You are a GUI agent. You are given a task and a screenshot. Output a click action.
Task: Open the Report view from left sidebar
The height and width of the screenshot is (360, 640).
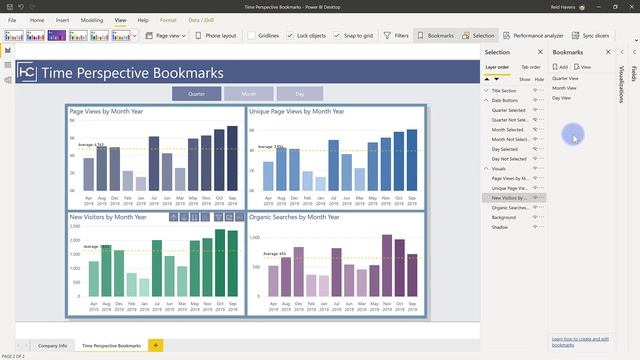[x=8, y=51]
